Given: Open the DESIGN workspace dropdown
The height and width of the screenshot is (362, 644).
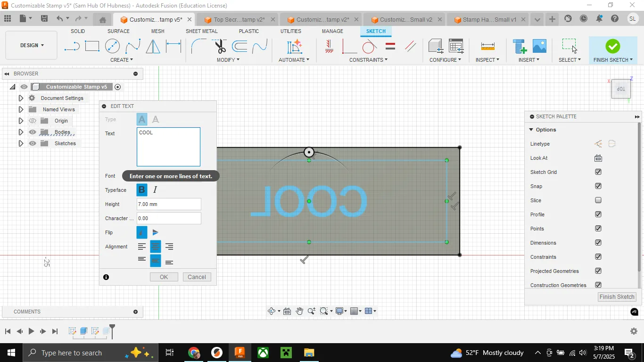Looking at the screenshot, I should tap(32, 45).
